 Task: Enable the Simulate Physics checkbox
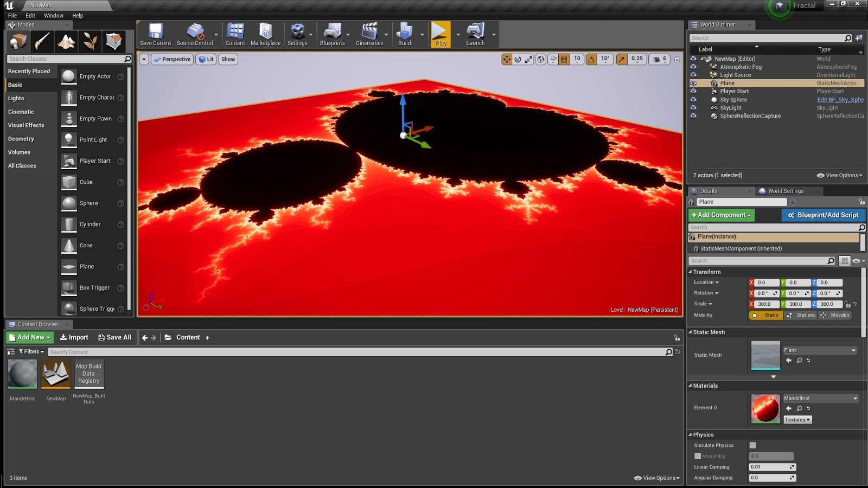752,445
